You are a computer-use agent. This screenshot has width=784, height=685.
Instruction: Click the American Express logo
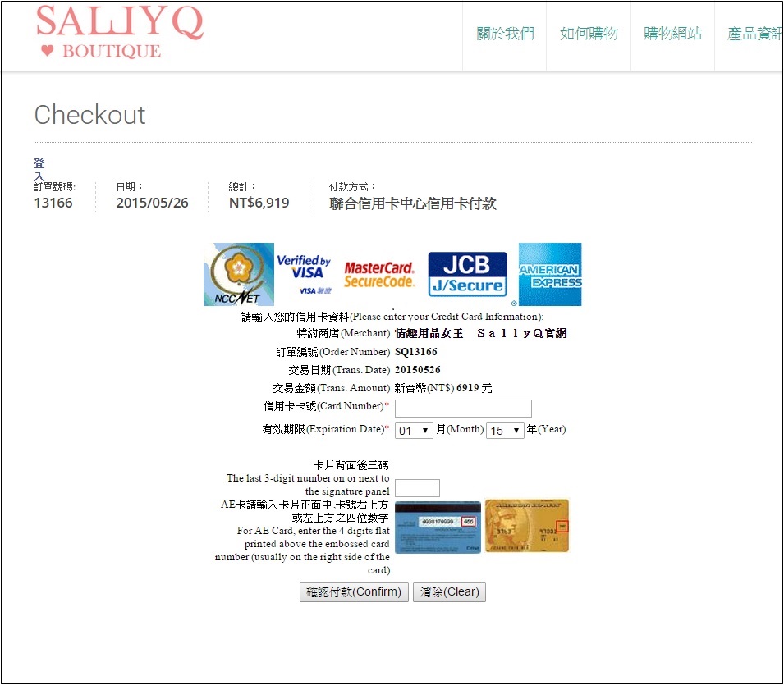pyautogui.click(x=550, y=274)
